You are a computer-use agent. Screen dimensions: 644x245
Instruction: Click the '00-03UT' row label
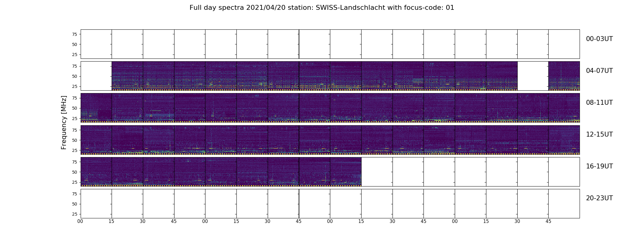coord(599,39)
